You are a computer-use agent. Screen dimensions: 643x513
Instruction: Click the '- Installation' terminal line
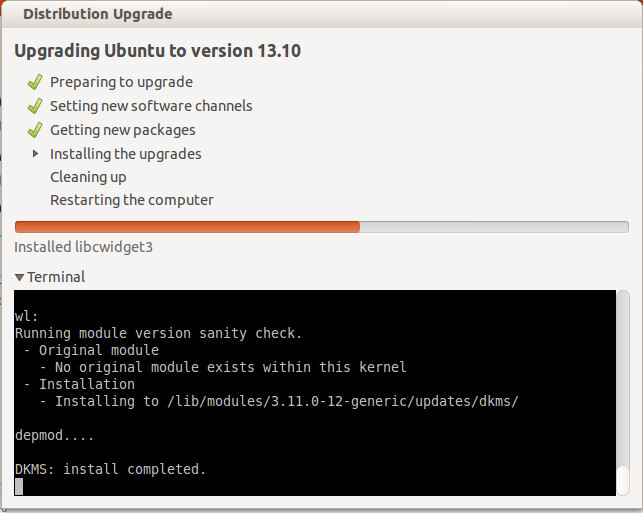click(79, 384)
